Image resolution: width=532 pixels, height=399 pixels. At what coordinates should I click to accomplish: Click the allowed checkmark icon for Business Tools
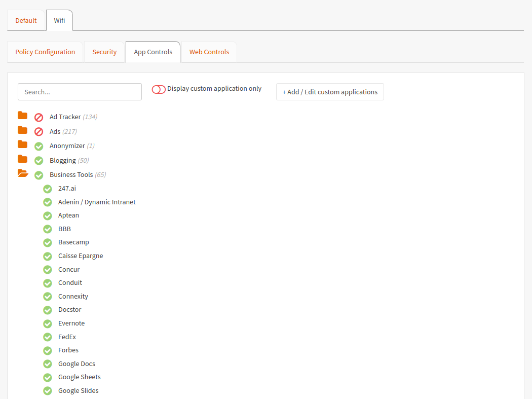(x=39, y=175)
